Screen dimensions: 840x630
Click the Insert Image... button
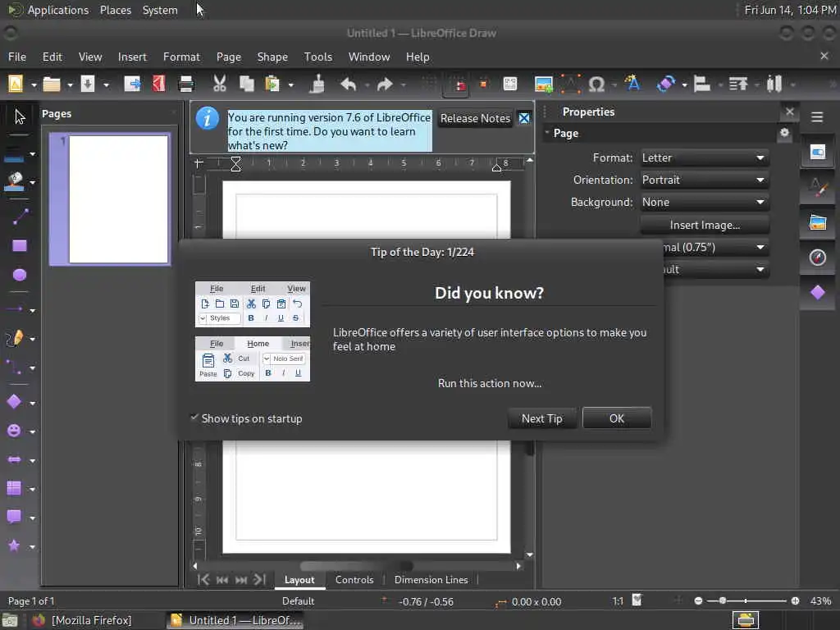704,225
